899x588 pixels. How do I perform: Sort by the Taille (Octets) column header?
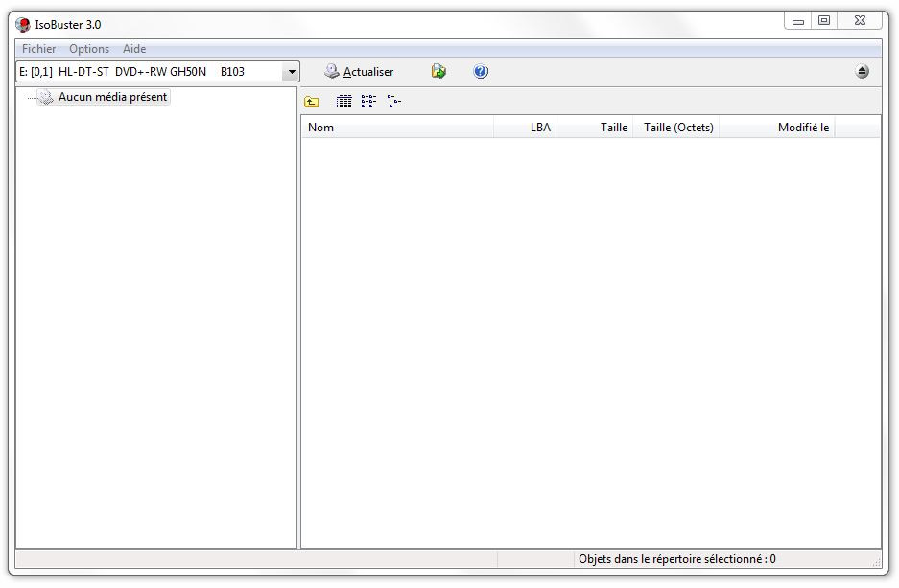coord(676,128)
